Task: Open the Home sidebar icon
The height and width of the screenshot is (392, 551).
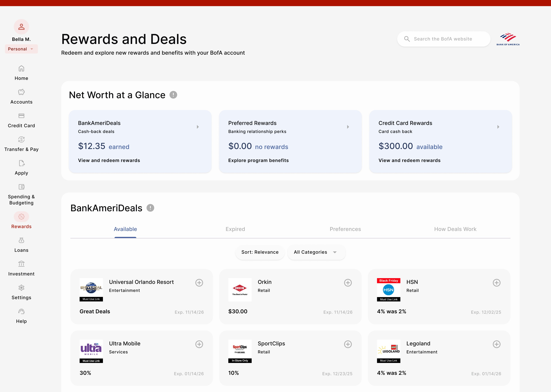Action: [21, 69]
